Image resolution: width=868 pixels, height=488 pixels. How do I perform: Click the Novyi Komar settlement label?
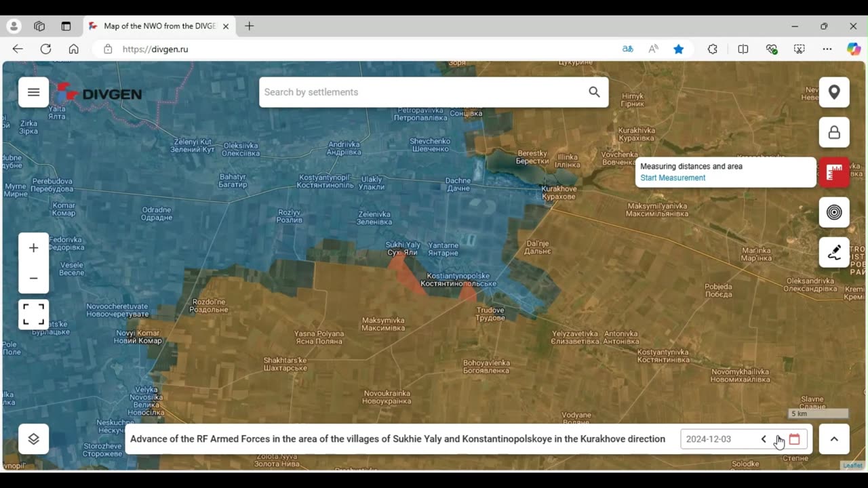coord(139,337)
